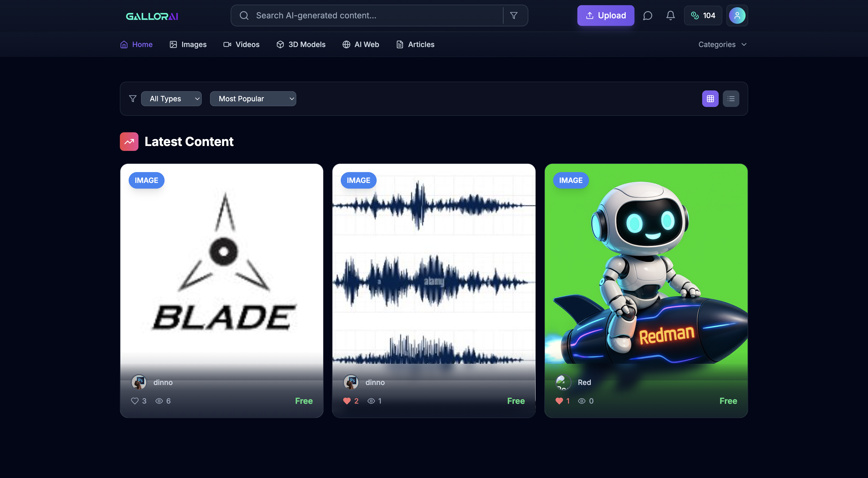
Task: Open the All Types dropdown
Action: [171, 99]
